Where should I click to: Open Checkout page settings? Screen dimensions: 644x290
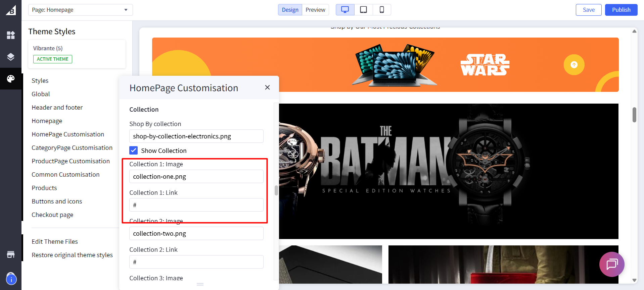coord(52,215)
